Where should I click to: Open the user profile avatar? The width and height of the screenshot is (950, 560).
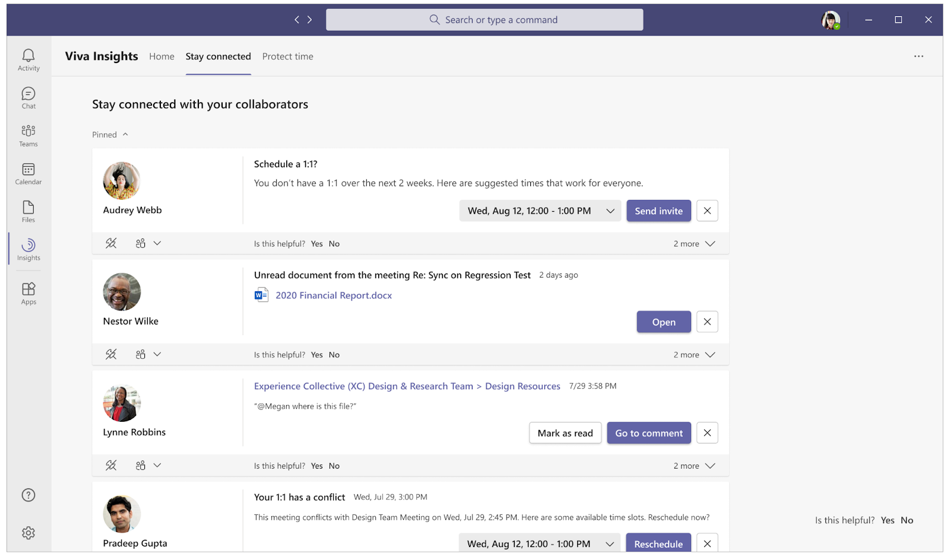pyautogui.click(x=831, y=20)
